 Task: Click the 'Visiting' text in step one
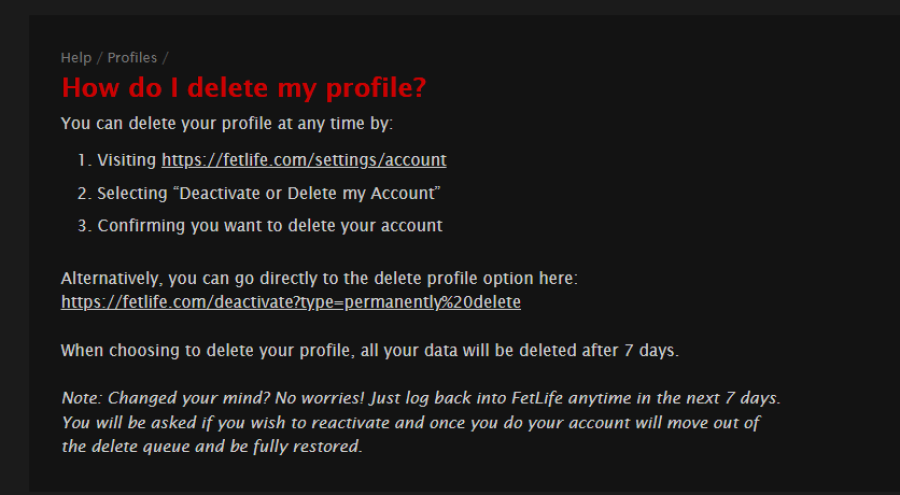click(127, 160)
